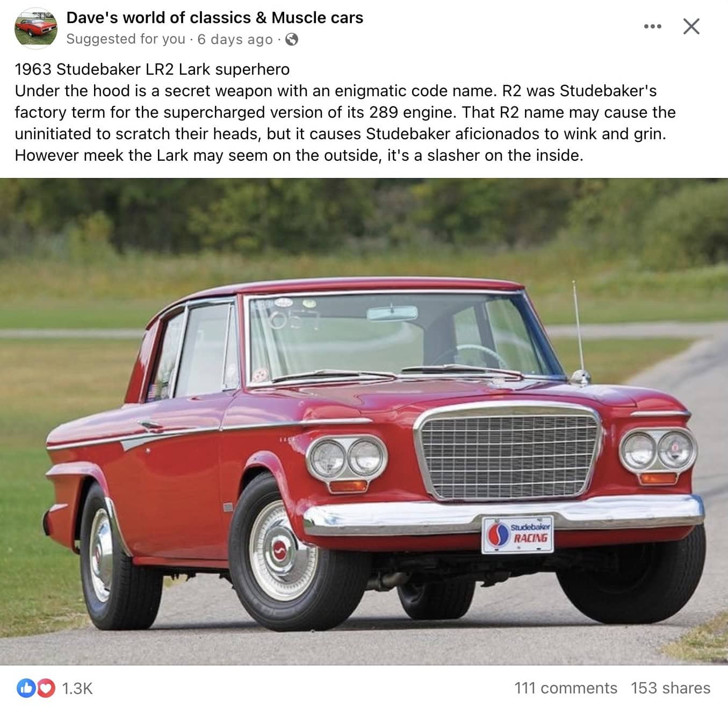Click the post description paragraph about R2
Screen dimensions: 728x708
[345, 123]
